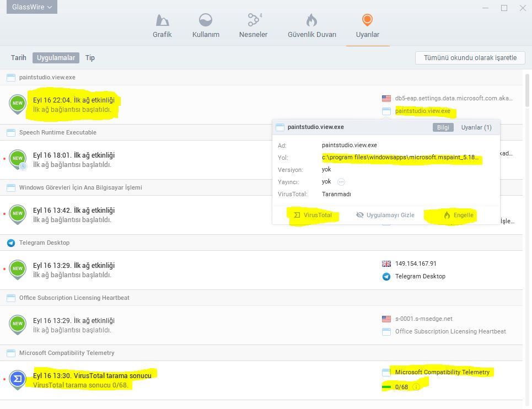Click the c:\program files\windowsapps path value
Viewport: 532px width, 409px height.
click(400, 157)
